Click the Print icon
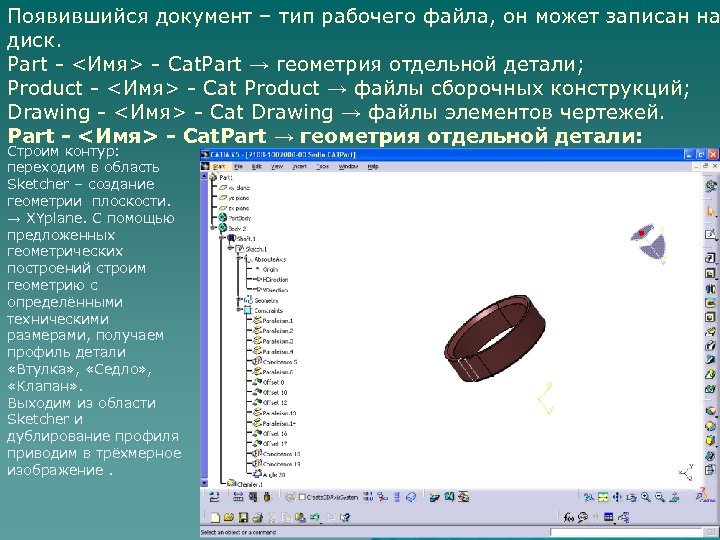 click(257, 518)
